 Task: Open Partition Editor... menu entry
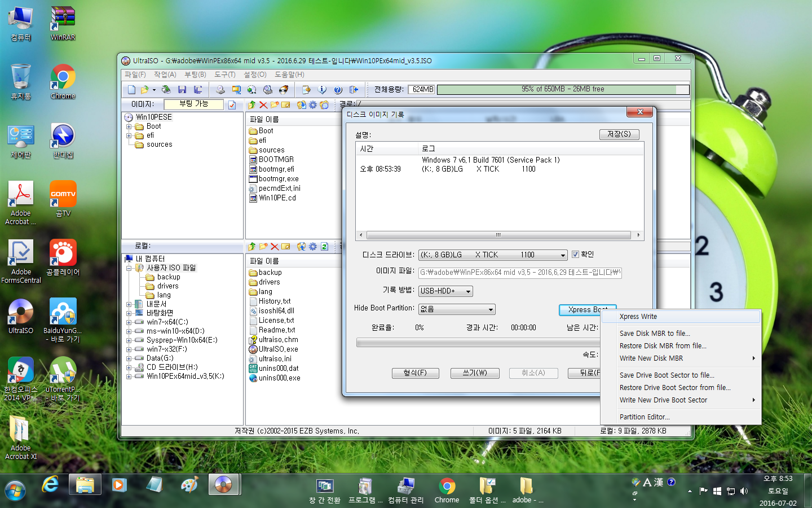681,417
